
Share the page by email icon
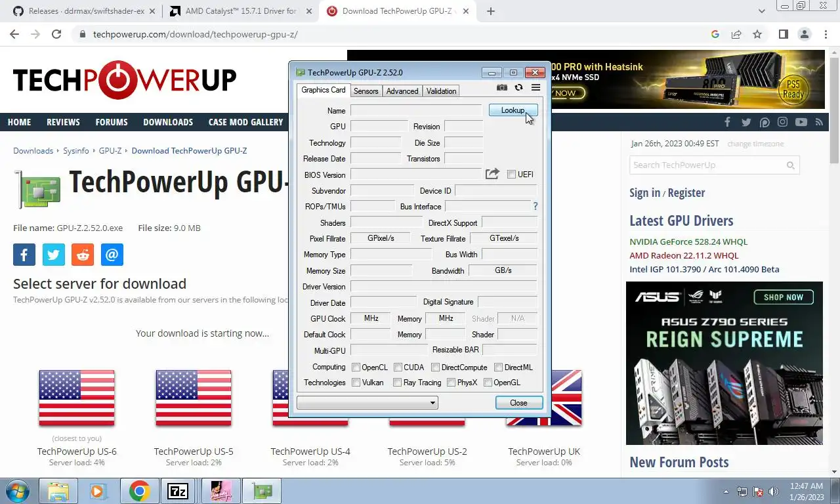[x=112, y=255]
